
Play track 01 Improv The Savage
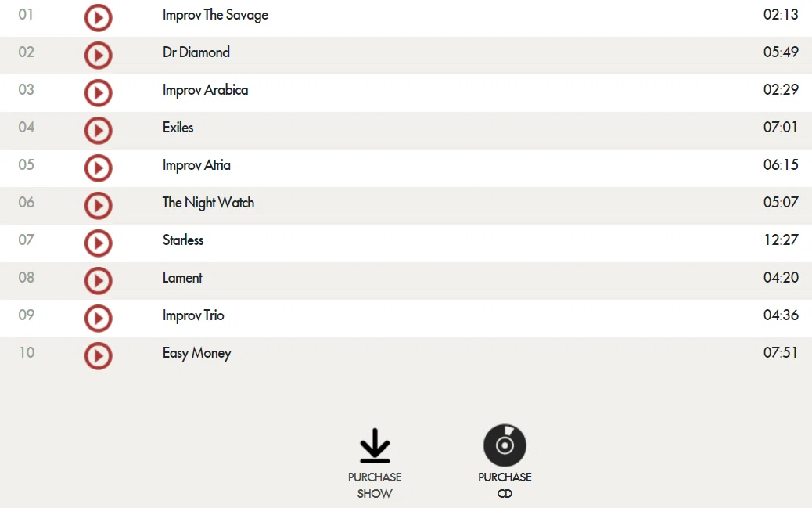click(x=99, y=18)
